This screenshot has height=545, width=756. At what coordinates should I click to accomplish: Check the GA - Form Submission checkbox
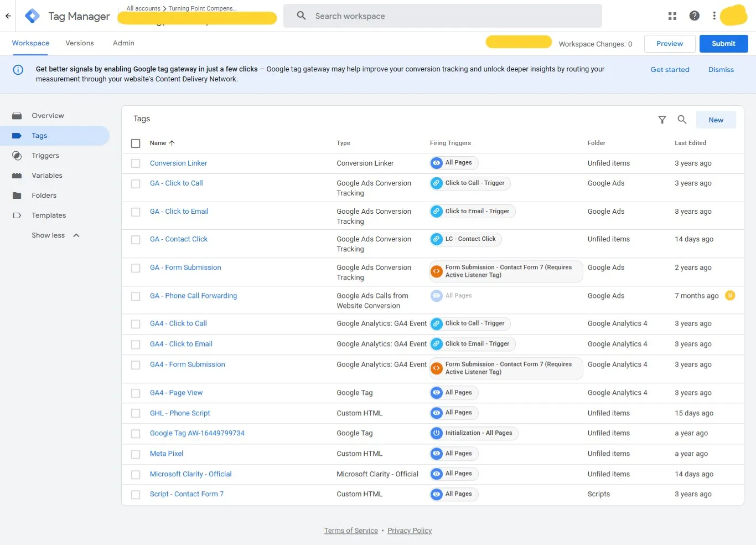tap(136, 268)
